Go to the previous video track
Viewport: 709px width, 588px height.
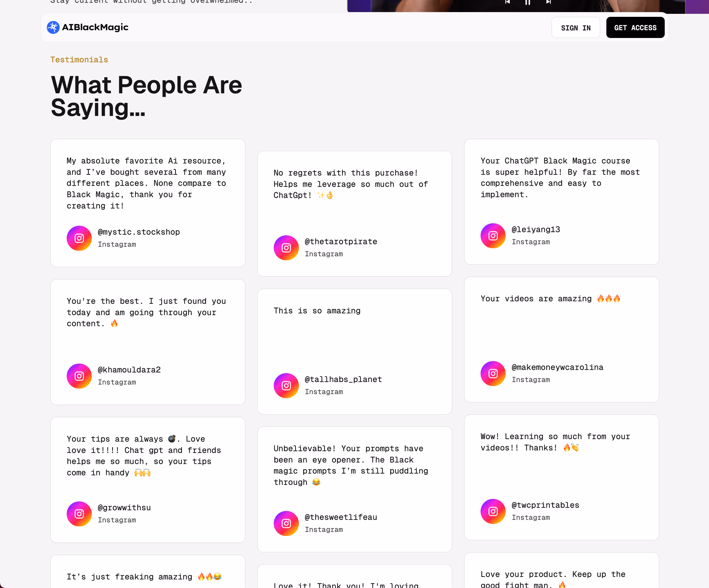pos(507,2)
